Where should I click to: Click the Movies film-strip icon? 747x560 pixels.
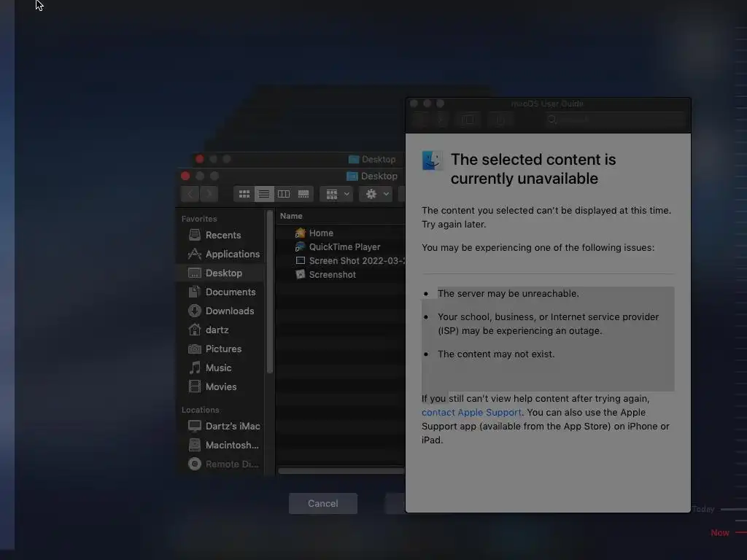pyautogui.click(x=194, y=386)
